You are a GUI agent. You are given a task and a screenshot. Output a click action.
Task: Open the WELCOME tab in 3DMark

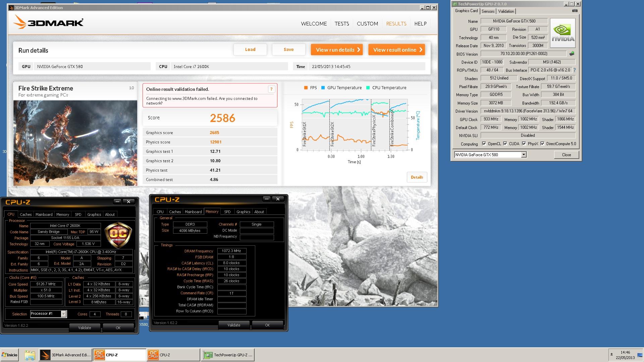pos(314,23)
